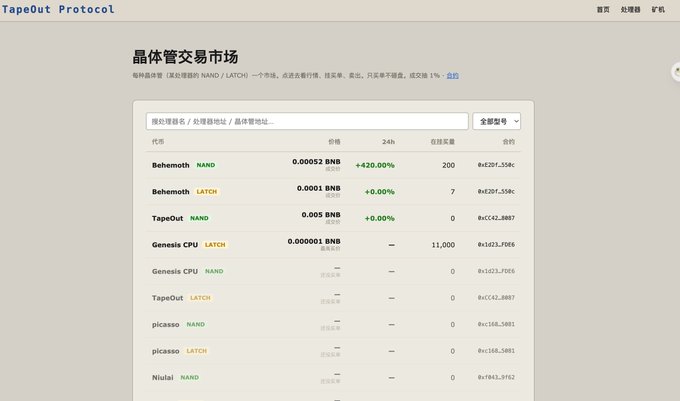This screenshot has height=401, width=680.
Task: Open contract 0xc168…5081 on picasso LATCH row
Action: click(x=496, y=350)
